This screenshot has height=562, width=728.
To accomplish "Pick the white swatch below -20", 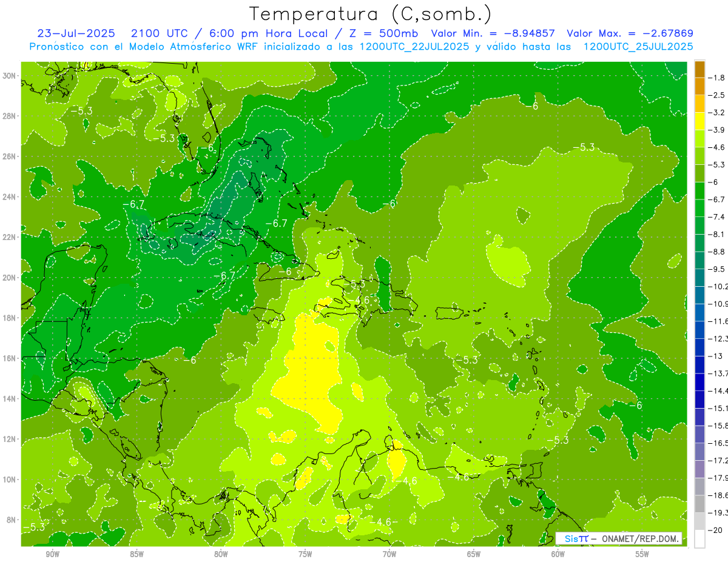I will pos(700,538).
